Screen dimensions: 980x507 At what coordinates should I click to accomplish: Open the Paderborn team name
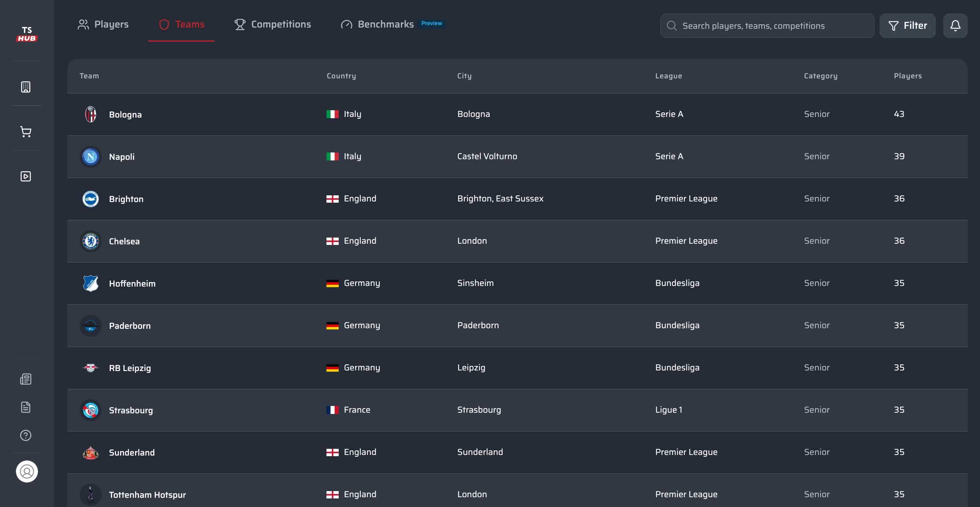coord(130,325)
